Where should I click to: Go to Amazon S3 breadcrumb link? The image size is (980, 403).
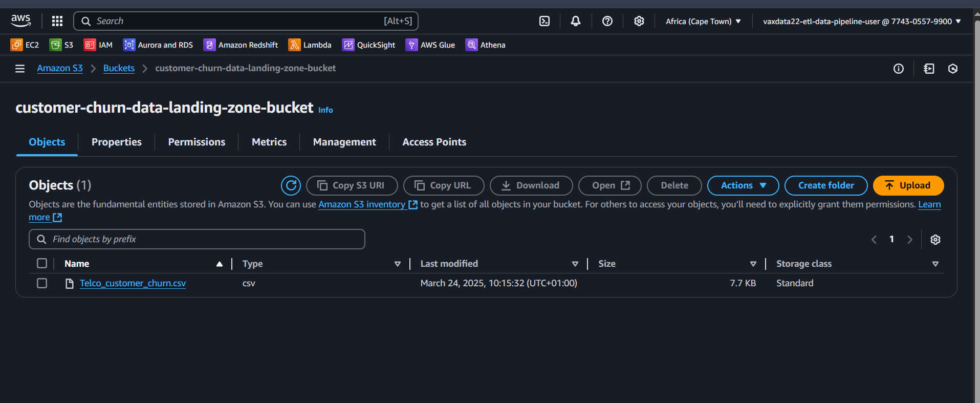[x=60, y=68]
